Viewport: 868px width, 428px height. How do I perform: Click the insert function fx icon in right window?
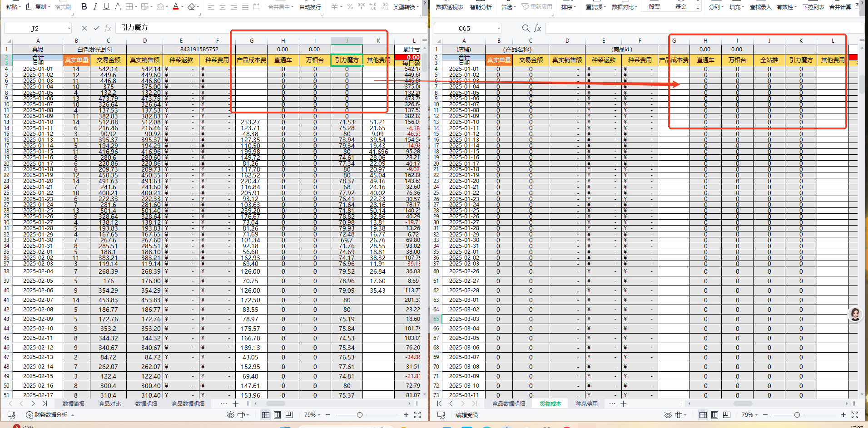(x=538, y=28)
